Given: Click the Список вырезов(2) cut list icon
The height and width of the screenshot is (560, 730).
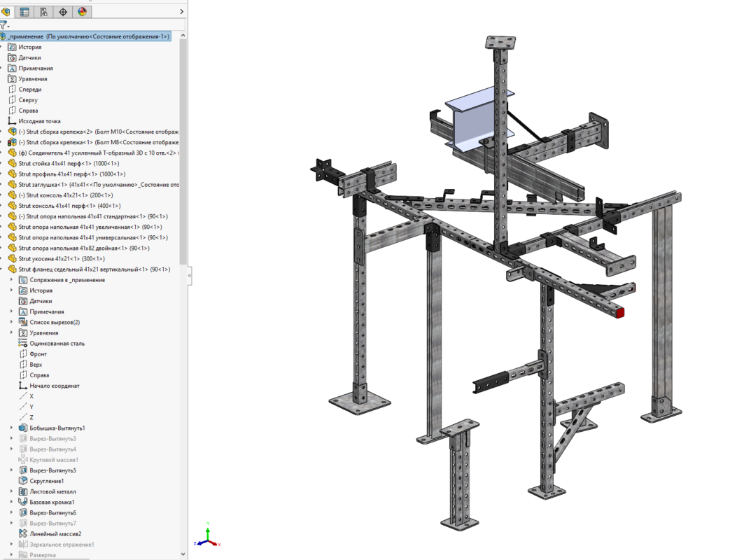Looking at the screenshot, I should click(x=23, y=322).
